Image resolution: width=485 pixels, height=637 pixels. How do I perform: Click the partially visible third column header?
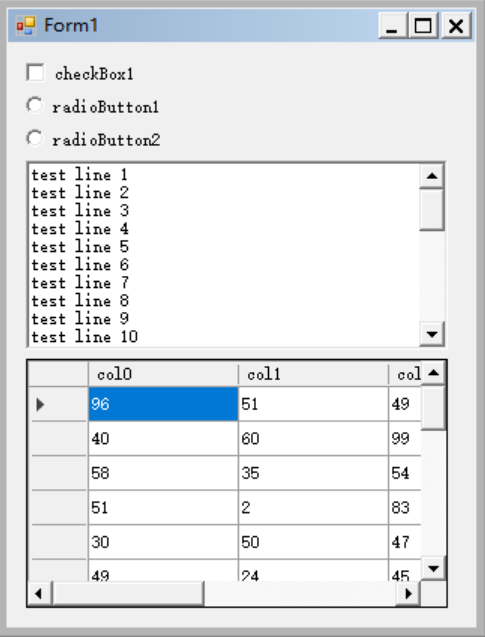pos(405,374)
